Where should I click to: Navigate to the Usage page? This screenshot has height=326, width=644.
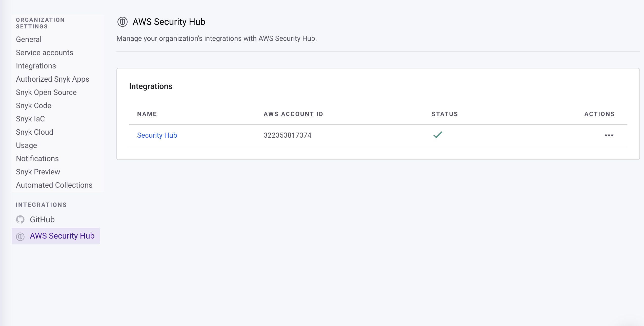(26, 145)
